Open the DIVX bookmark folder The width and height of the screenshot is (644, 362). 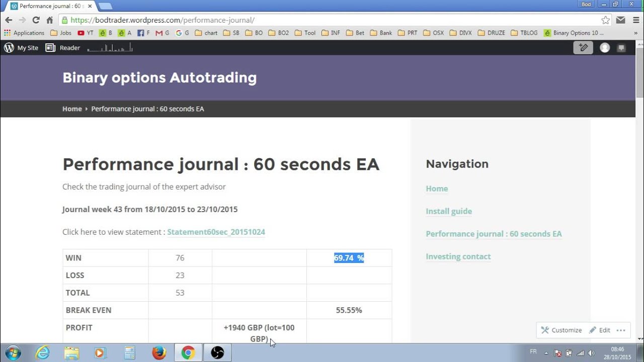(x=460, y=33)
